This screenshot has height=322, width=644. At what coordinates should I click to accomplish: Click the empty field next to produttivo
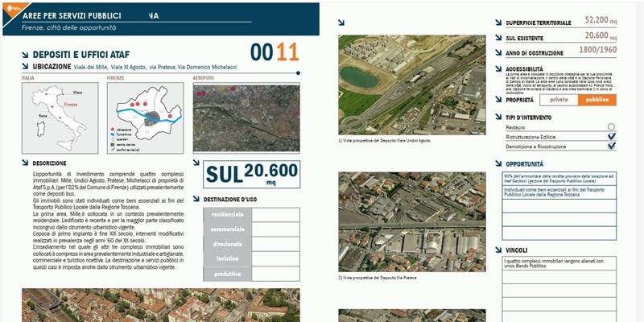275,274
